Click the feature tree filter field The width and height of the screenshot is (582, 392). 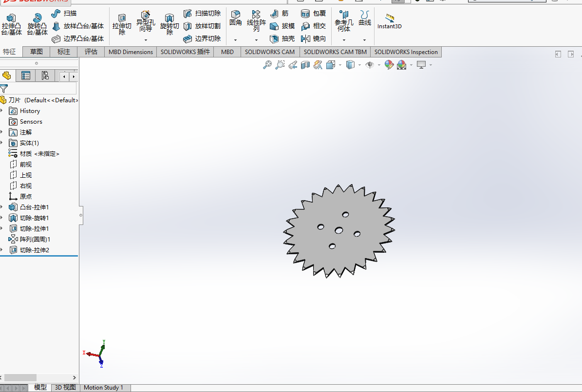[x=38, y=88]
